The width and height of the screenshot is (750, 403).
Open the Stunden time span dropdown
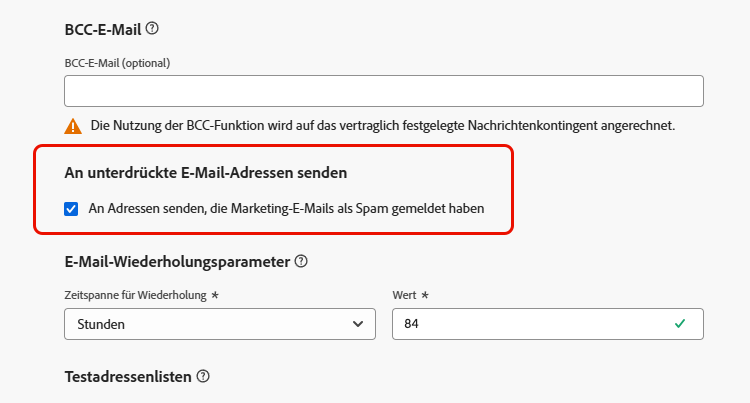(x=220, y=324)
